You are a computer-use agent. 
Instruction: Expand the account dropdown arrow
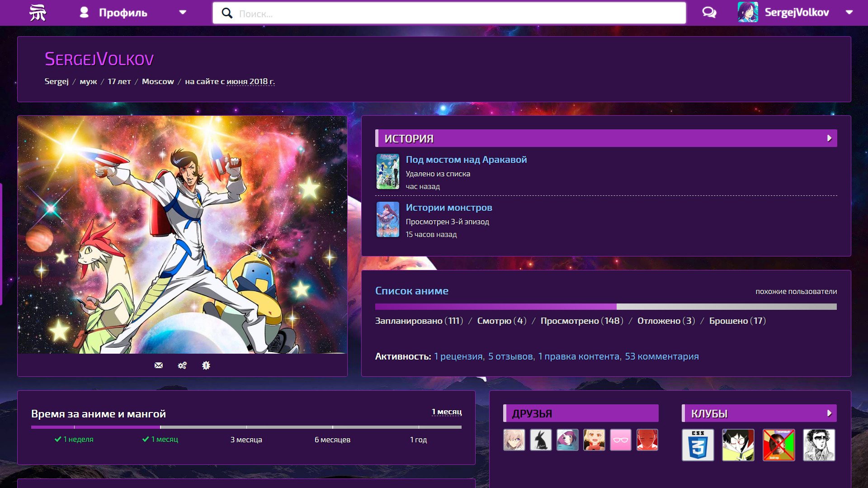pos(849,12)
